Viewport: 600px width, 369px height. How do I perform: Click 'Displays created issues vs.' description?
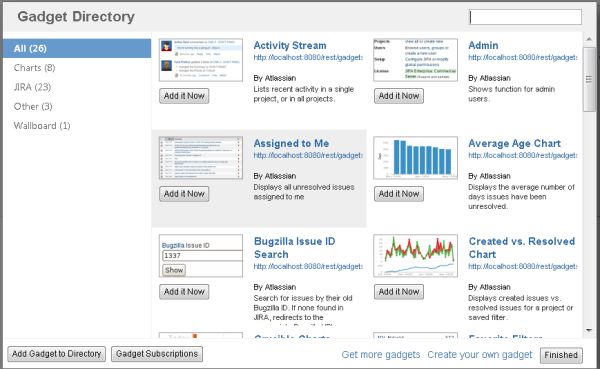pyautogui.click(x=521, y=308)
